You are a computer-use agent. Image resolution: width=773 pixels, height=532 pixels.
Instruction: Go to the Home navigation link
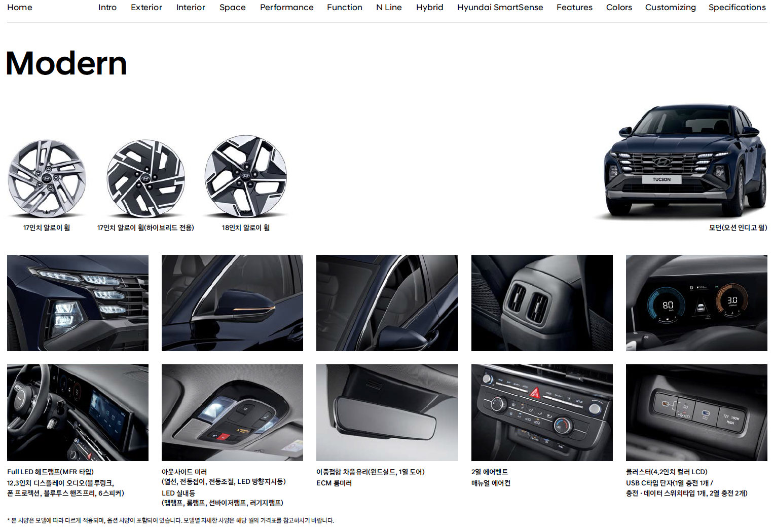20,8
